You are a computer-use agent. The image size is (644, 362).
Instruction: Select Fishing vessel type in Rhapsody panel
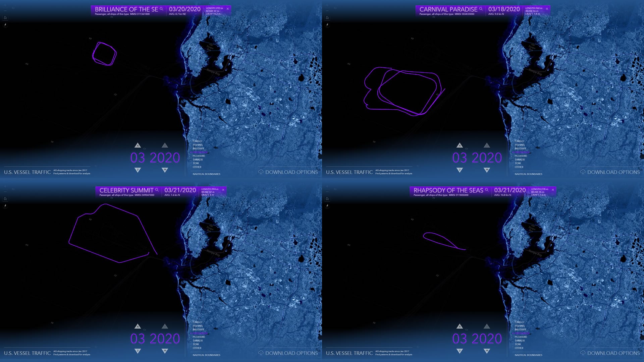click(x=520, y=326)
